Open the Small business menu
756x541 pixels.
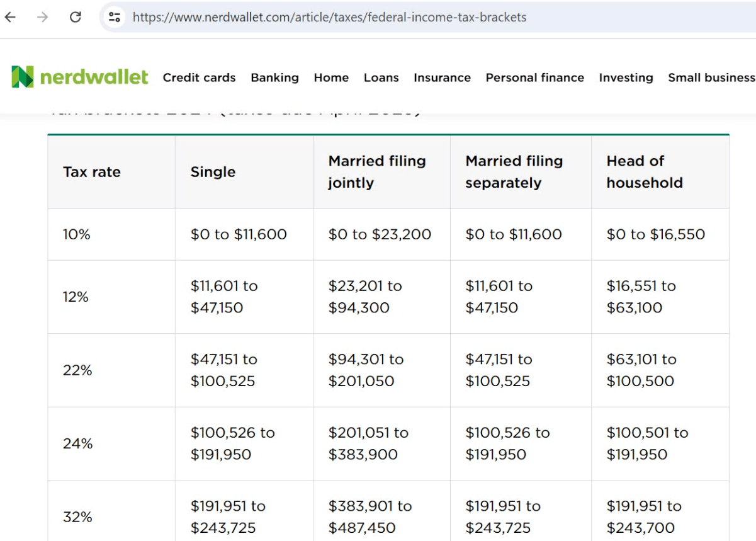711,77
